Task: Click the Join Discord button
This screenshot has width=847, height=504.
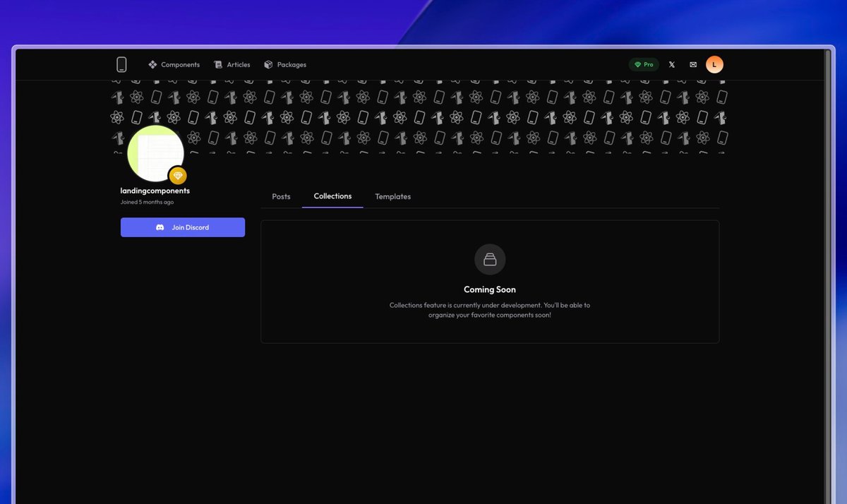Action: tap(183, 227)
